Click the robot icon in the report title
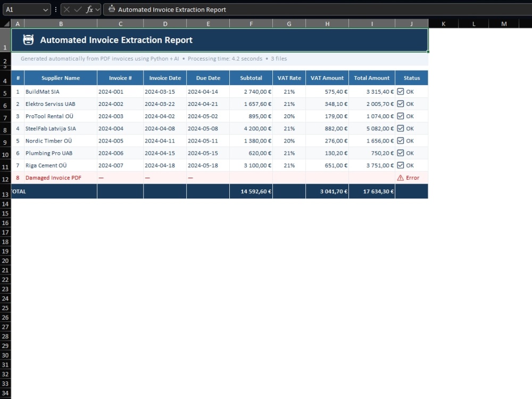The image size is (532, 399). 28,40
